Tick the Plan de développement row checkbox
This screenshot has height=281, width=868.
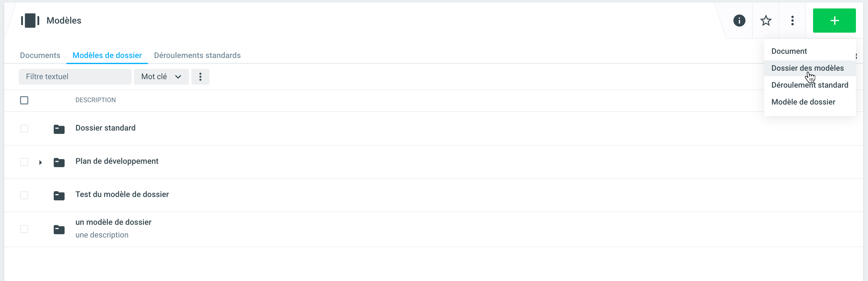pyautogui.click(x=24, y=162)
